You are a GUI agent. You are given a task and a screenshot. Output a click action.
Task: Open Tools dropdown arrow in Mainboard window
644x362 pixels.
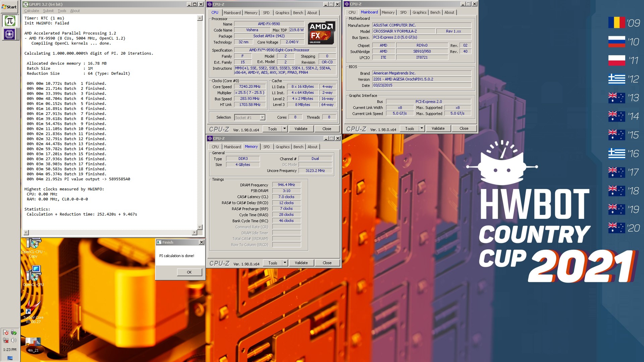[422, 128]
